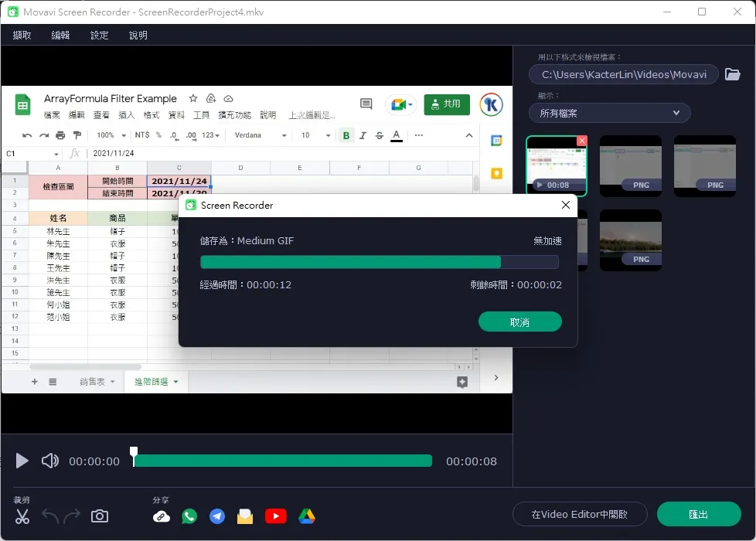Take a snapshot with the camera icon
The width and height of the screenshot is (756, 541).
[x=100, y=516]
